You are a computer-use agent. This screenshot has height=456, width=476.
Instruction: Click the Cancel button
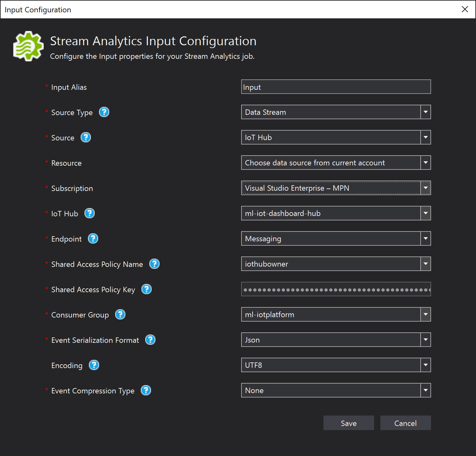405,423
